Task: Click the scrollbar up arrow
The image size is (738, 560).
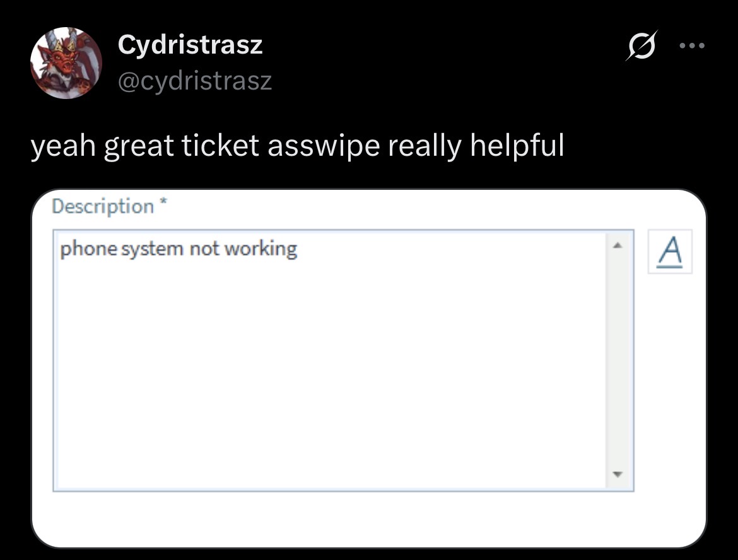Action: 618,245
